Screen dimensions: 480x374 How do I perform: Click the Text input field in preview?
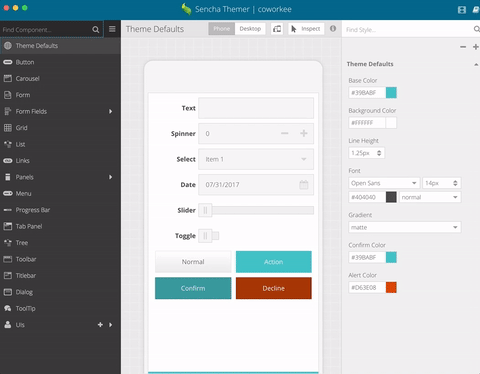[x=256, y=108]
